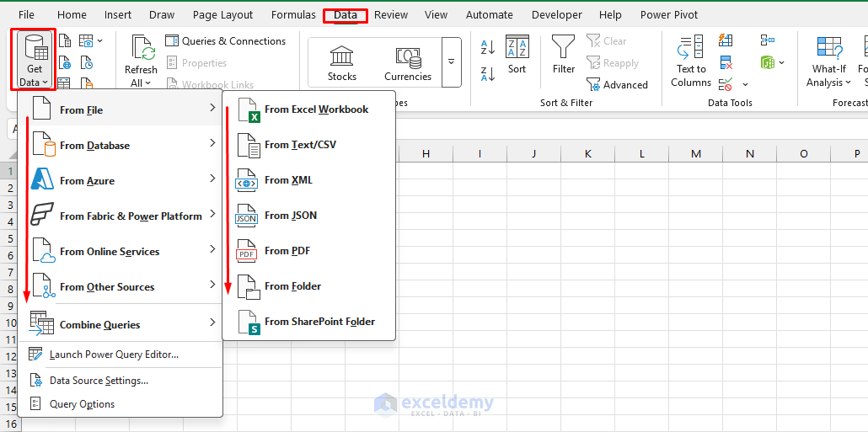Switch to the Developer tab
Image resolution: width=868 pixels, height=432 pixels.
[x=557, y=15]
